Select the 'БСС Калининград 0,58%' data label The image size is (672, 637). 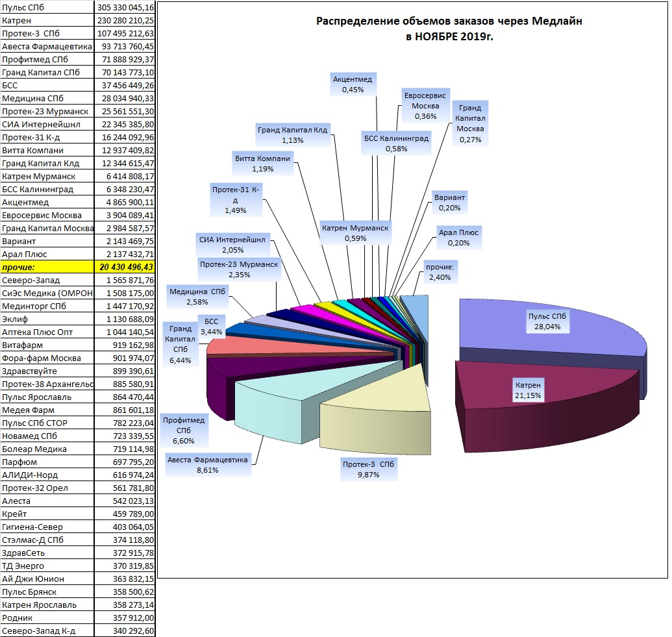pos(397,144)
